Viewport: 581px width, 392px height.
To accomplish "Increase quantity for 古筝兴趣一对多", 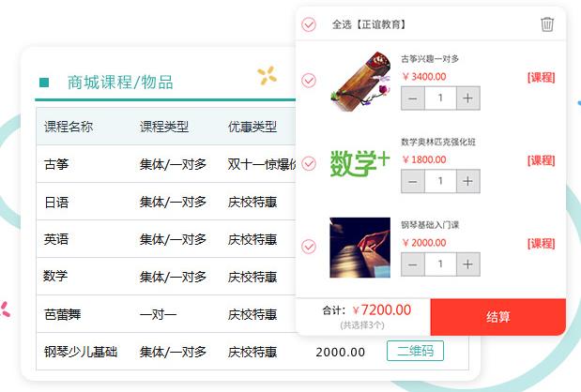I will (x=468, y=98).
